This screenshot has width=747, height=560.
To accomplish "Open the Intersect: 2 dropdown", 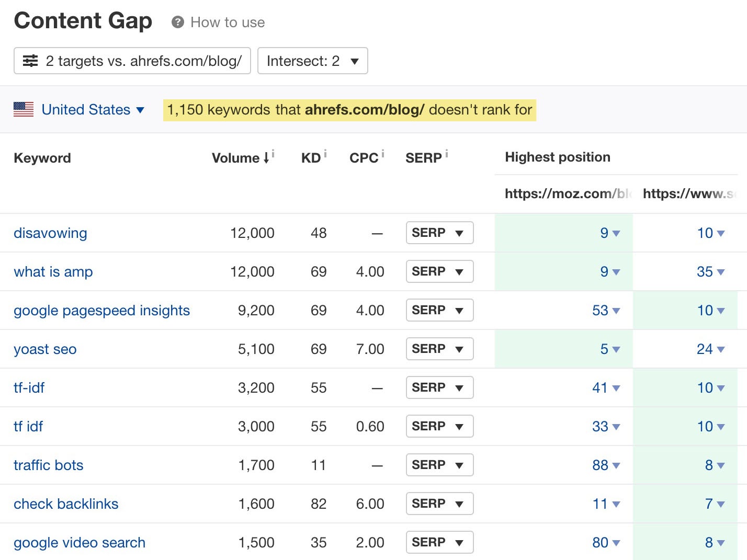I will 312,61.
